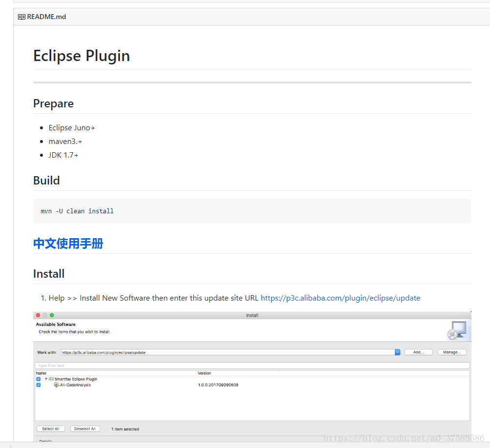The height and width of the screenshot is (448, 490).
Task: Click the 1 item selected label
Action: pos(125,429)
